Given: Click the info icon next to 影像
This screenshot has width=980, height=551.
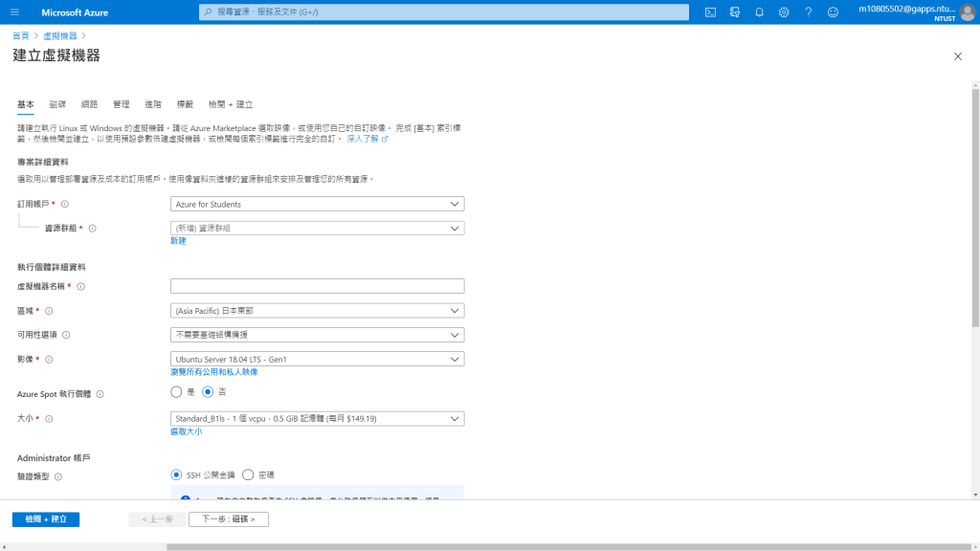Looking at the screenshot, I should (49, 360).
